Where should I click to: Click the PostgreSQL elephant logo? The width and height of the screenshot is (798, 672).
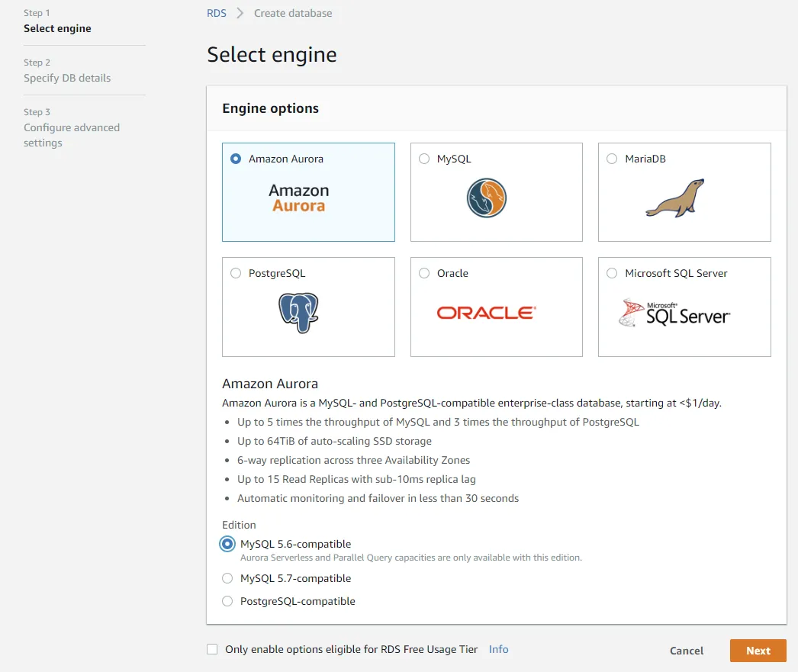click(x=298, y=312)
